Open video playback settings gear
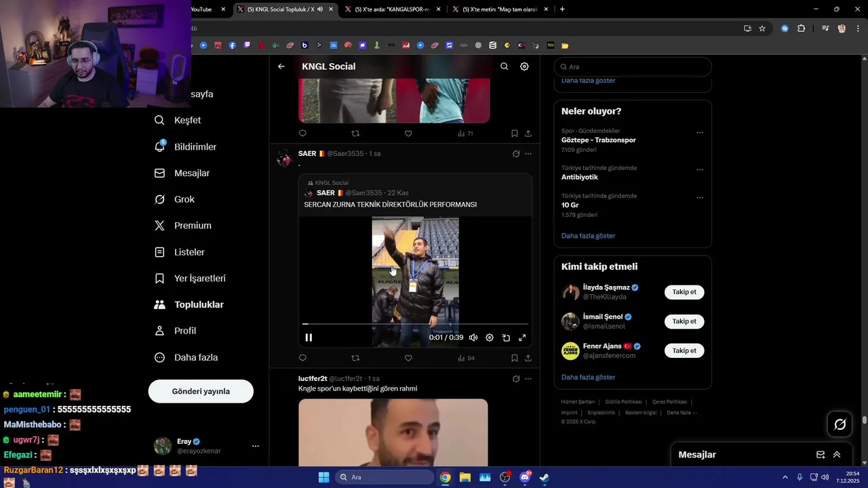This screenshot has height=488, width=868. pyautogui.click(x=490, y=338)
